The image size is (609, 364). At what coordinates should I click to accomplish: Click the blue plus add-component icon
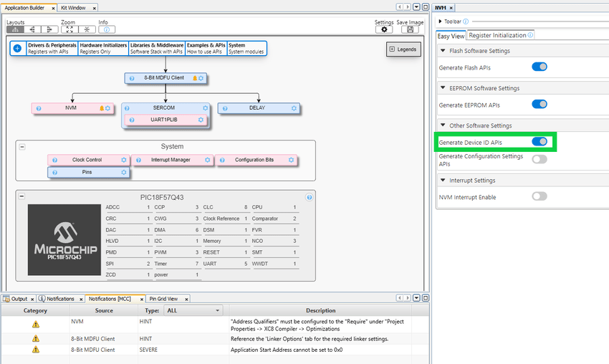pyautogui.click(x=18, y=48)
